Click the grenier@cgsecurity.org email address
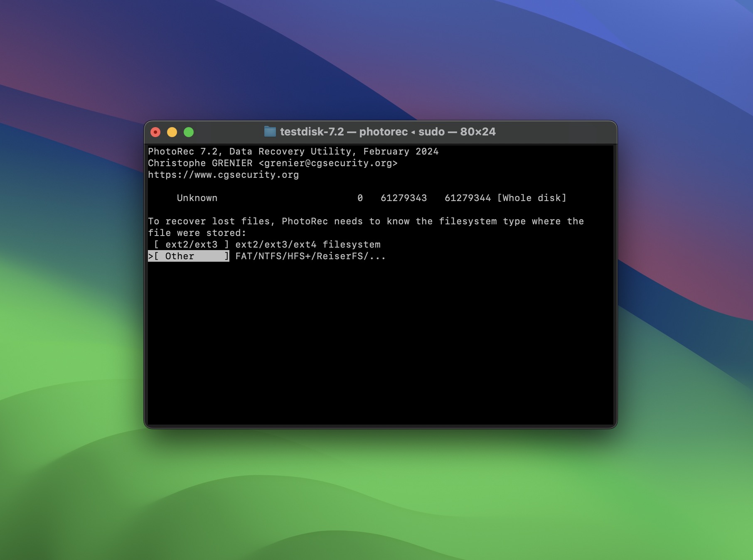This screenshot has width=753, height=560. click(x=328, y=163)
